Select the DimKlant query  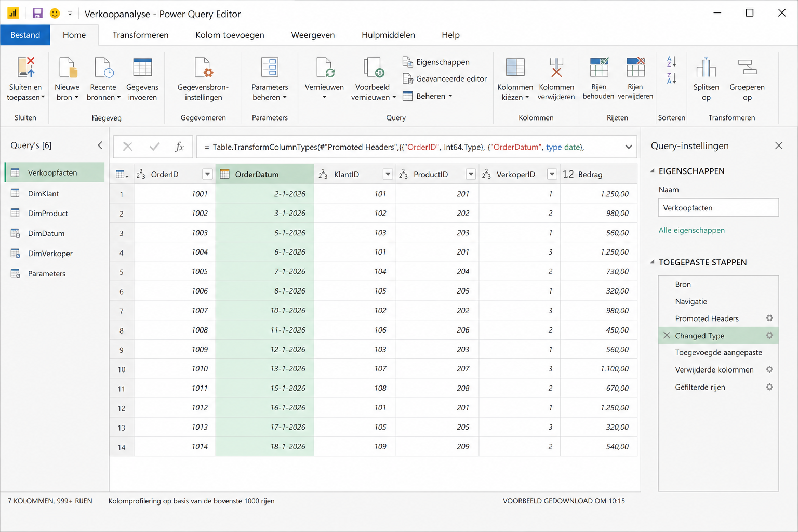pos(55,193)
